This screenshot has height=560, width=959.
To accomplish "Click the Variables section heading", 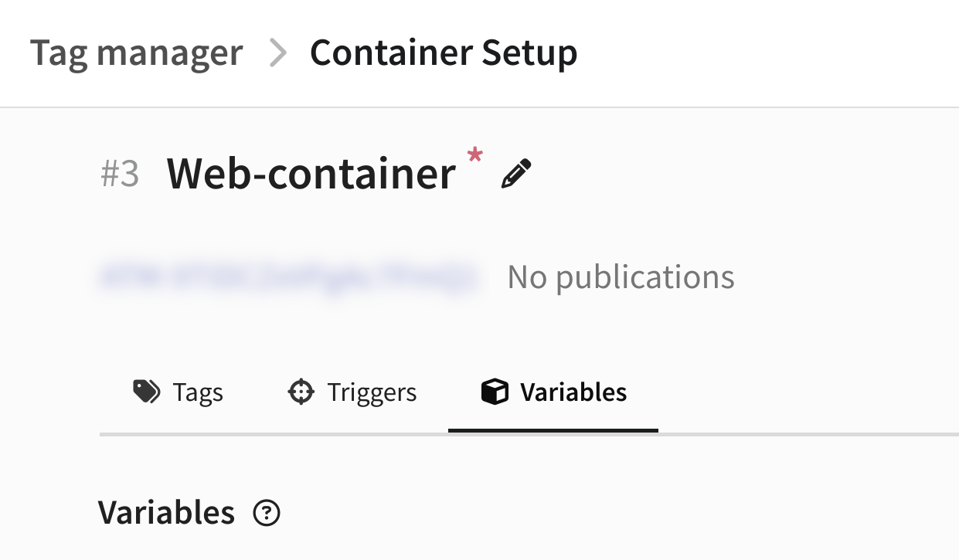I will click(x=166, y=512).
